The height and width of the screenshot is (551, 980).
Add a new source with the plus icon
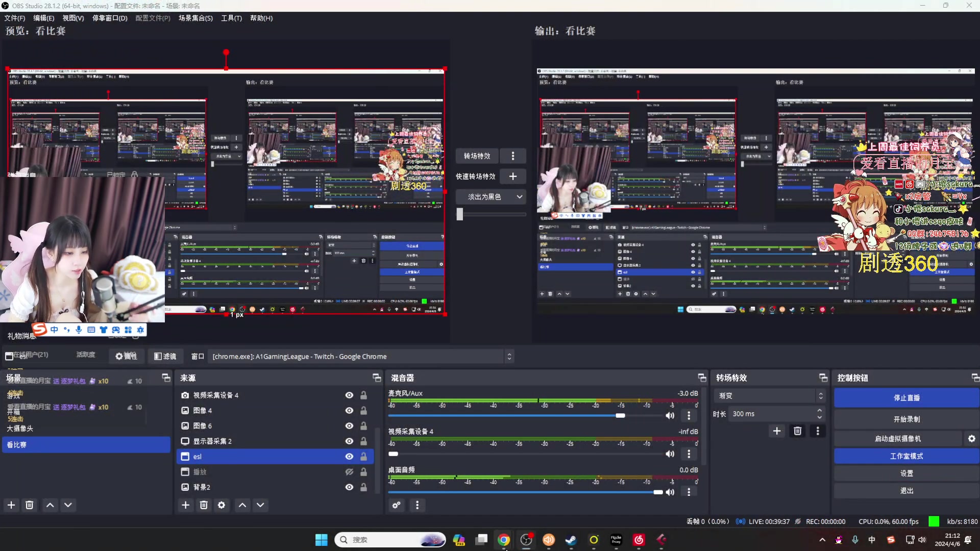(185, 505)
